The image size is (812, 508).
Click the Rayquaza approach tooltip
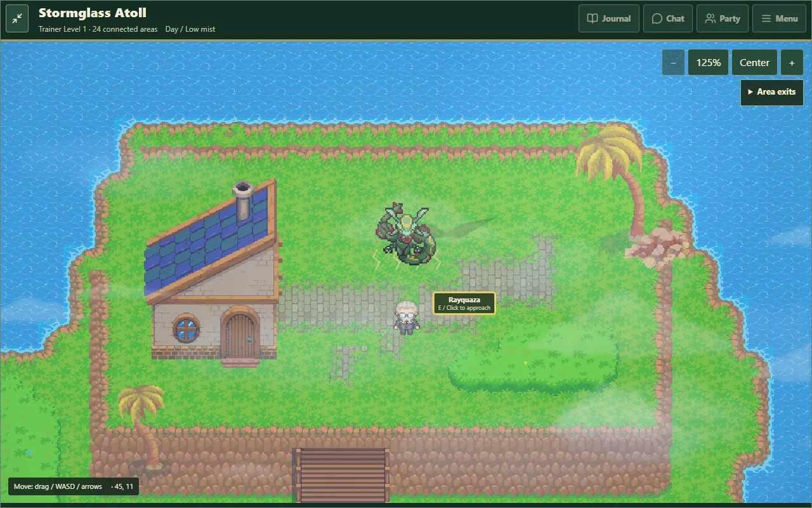click(464, 303)
